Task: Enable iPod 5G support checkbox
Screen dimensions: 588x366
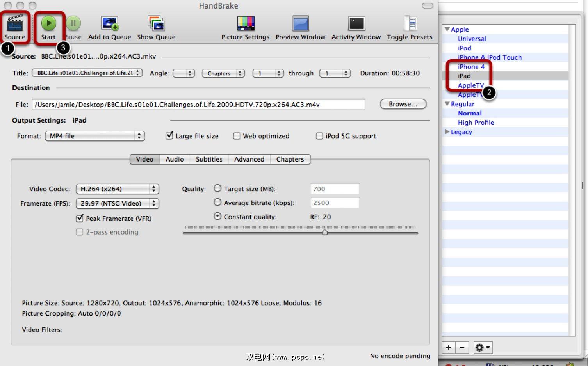Action: (x=319, y=136)
